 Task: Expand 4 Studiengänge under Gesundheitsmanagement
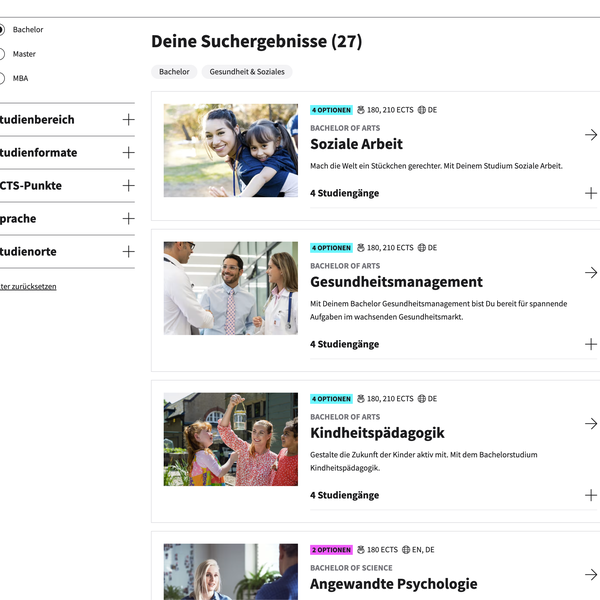591,344
